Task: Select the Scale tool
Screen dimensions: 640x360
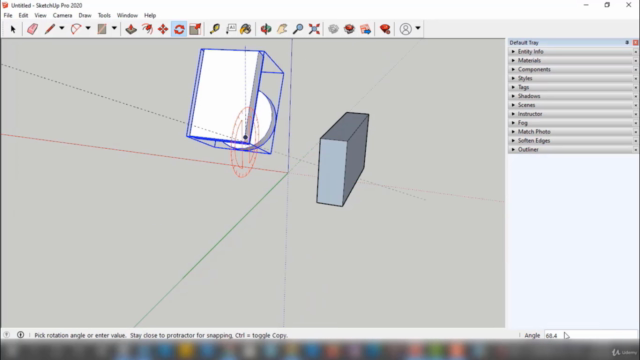Action: [x=195, y=29]
